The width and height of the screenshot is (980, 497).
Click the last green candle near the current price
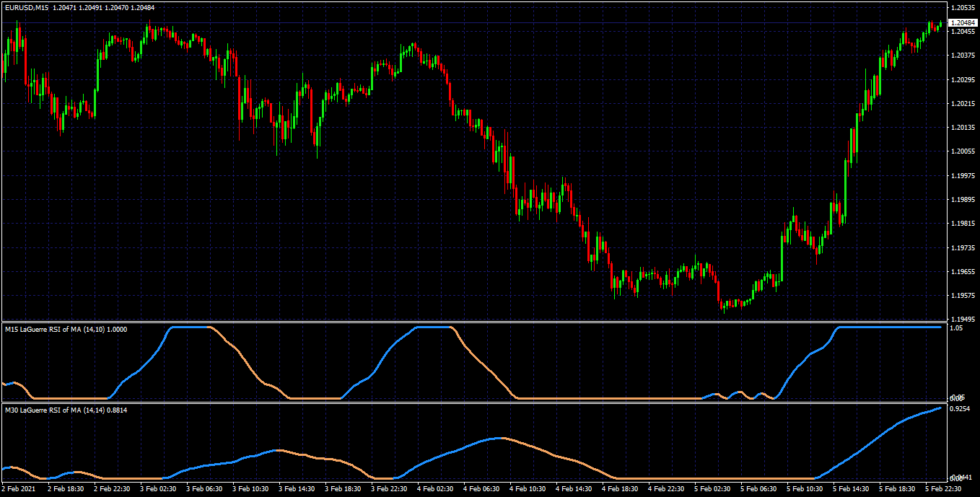click(x=940, y=25)
